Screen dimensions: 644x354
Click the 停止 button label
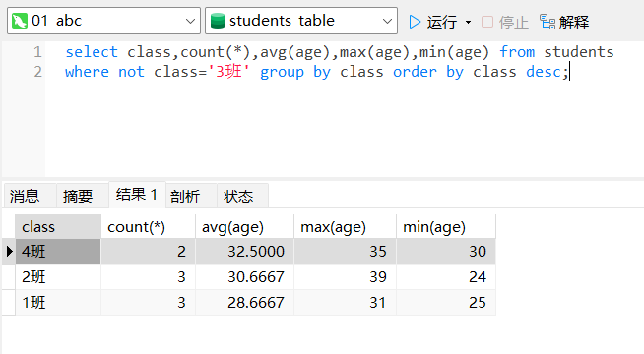click(514, 23)
